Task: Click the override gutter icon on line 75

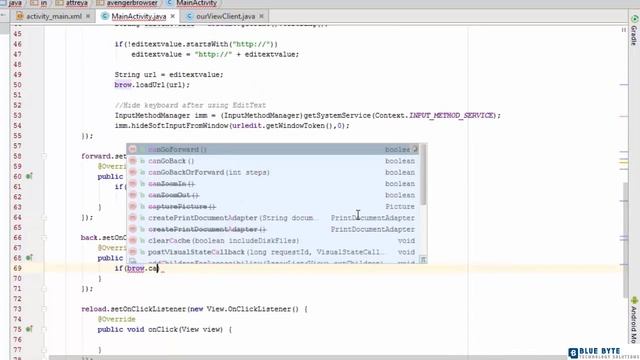Action: pos(29,329)
